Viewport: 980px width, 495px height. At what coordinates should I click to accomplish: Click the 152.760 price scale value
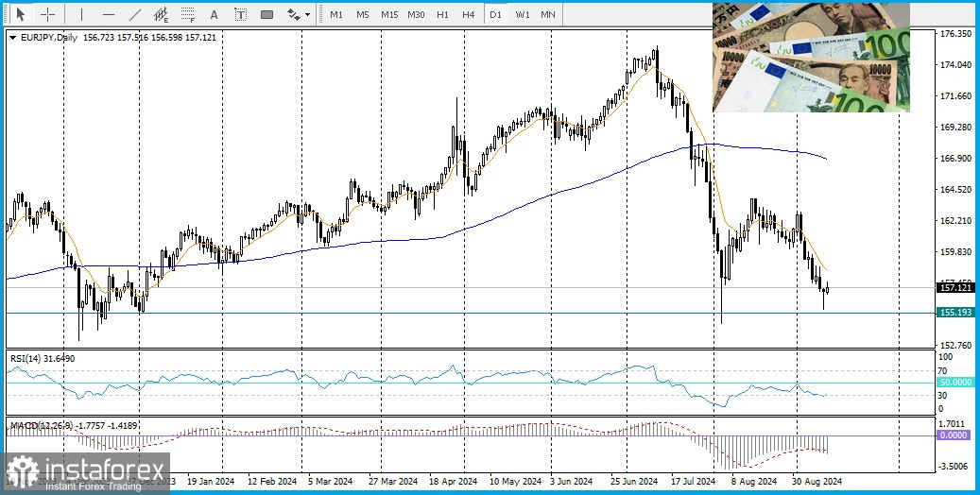(956, 346)
